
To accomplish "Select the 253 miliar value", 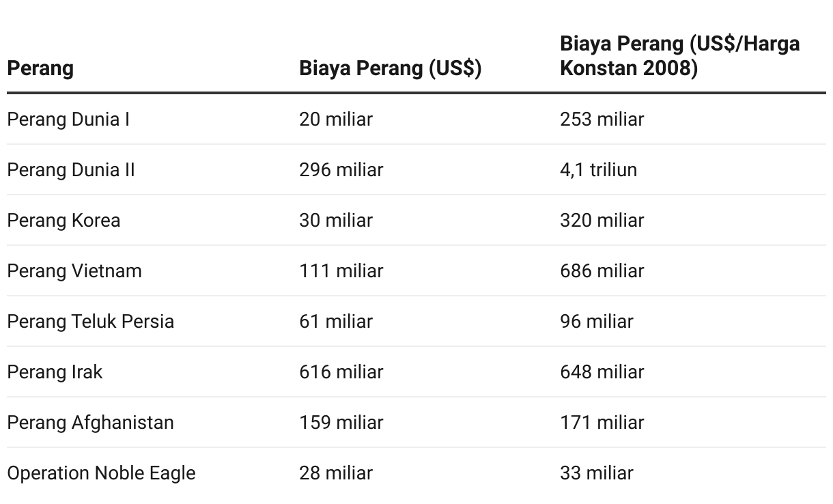I will pyautogui.click(x=602, y=120).
